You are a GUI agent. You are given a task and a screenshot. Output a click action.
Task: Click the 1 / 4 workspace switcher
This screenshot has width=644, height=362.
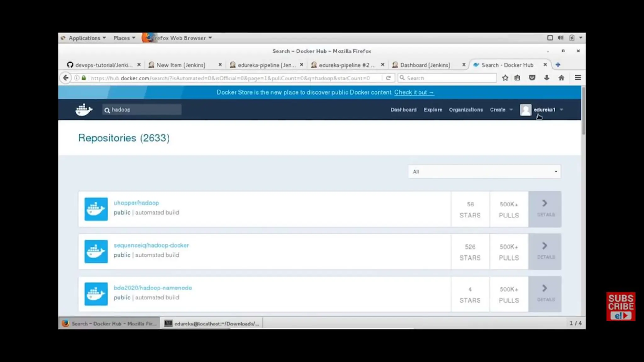point(575,323)
